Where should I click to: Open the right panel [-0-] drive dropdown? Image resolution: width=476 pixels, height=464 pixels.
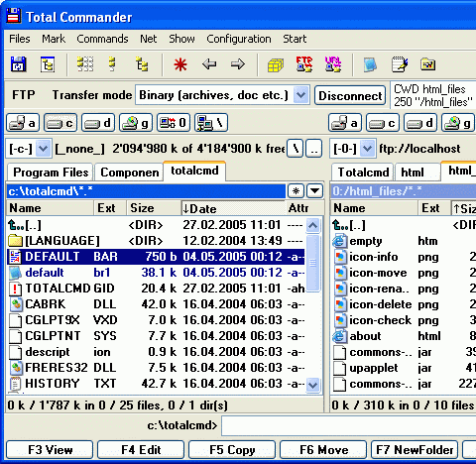[x=367, y=149]
